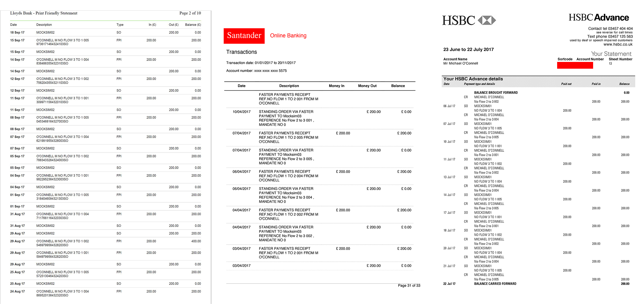Click 'Online Banking' beside the Santander logo

[x=288, y=35]
